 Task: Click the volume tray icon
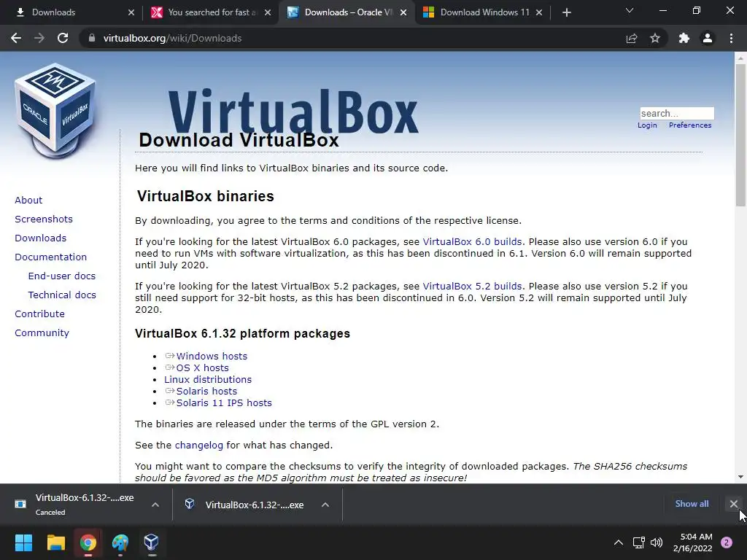tap(657, 542)
